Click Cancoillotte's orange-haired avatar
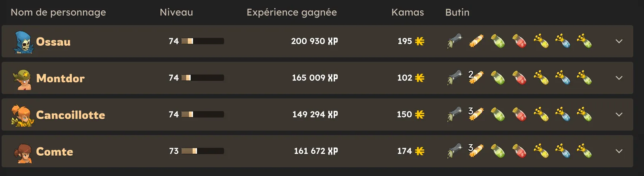 pyautogui.click(x=22, y=115)
